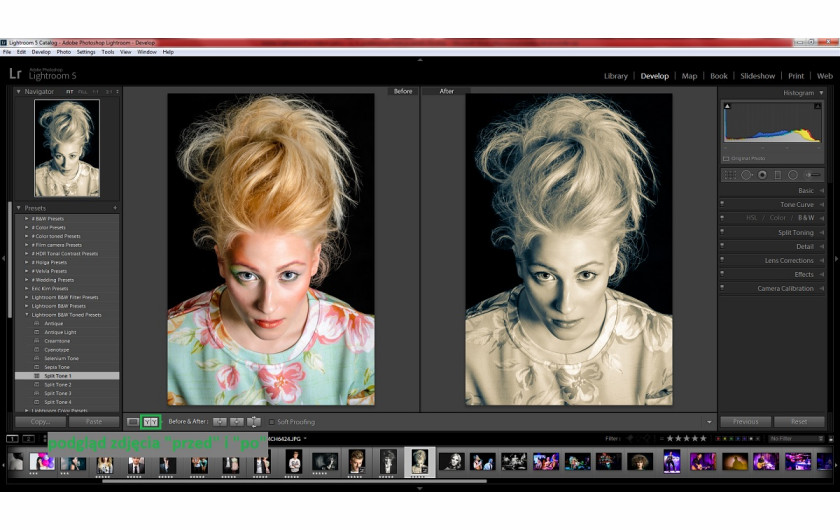Apply the Cyanotype preset

coord(57,349)
